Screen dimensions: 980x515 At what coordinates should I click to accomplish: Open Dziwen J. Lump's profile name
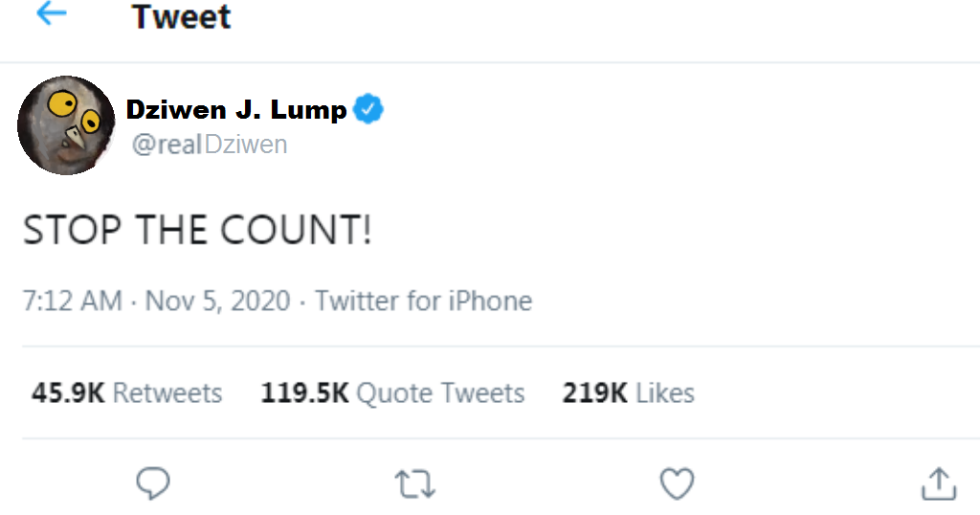(x=236, y=110)
